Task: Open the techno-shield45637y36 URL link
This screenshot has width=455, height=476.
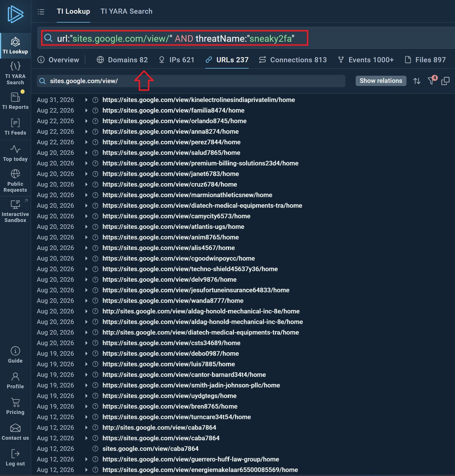Action: [x=190, y=269]
